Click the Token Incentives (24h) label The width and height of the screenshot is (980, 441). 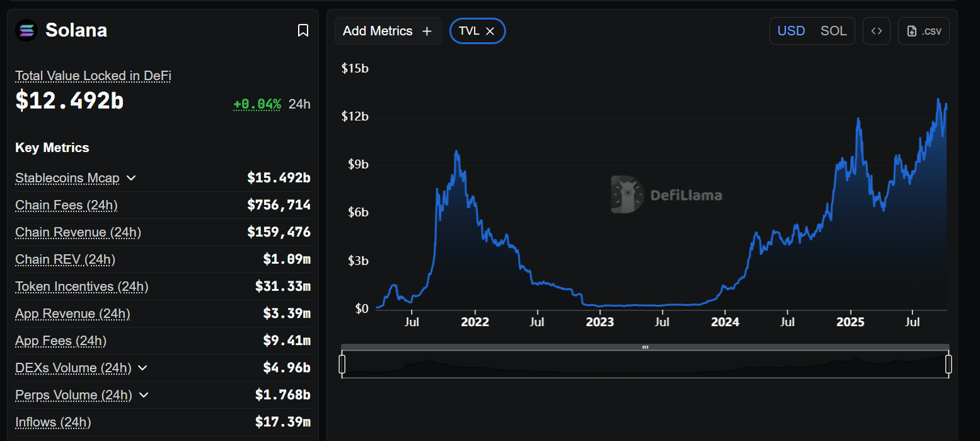[81, 286]
